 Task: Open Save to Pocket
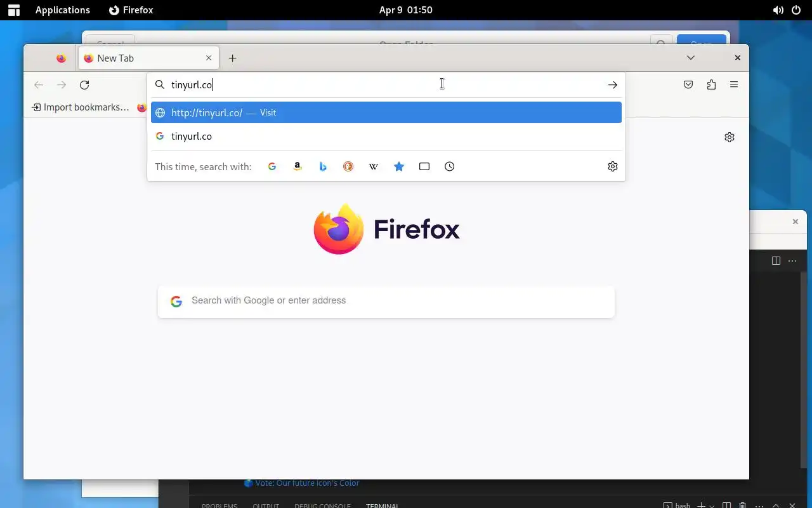tap(688, 84)
